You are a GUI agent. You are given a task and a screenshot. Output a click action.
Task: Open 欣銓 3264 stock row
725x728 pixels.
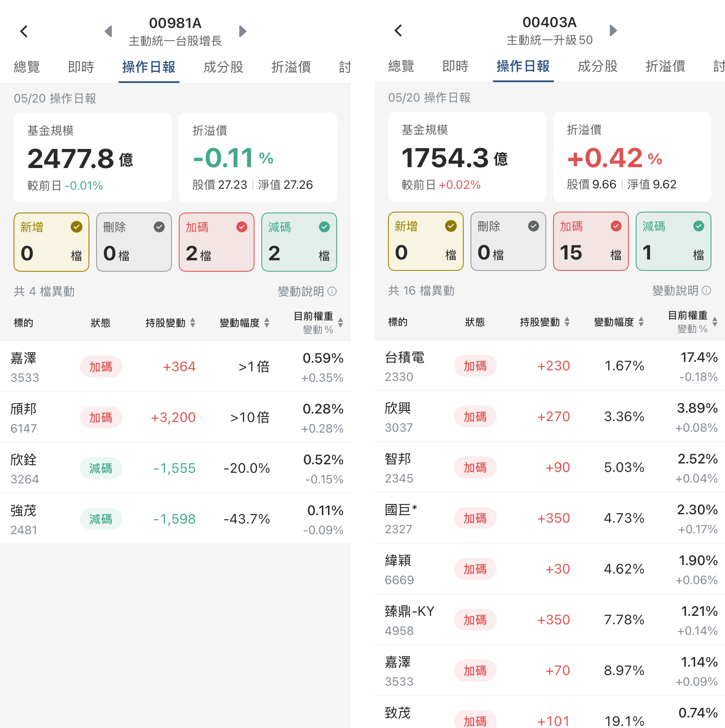click(175, 468)
